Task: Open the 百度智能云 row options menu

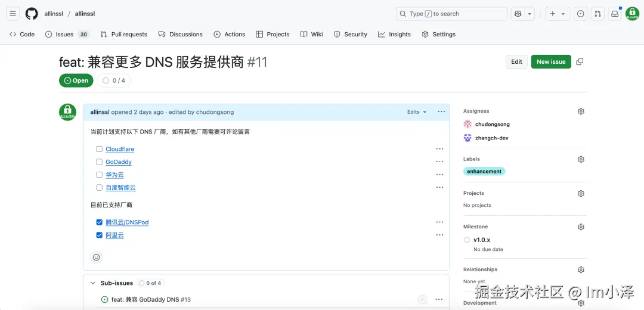Action: tap(439, 187)
